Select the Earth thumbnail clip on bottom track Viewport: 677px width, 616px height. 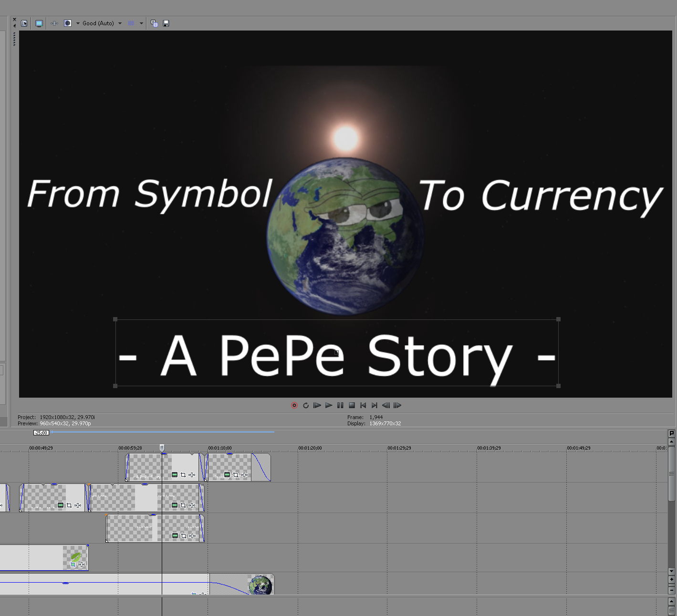click(x=260, y=585)
